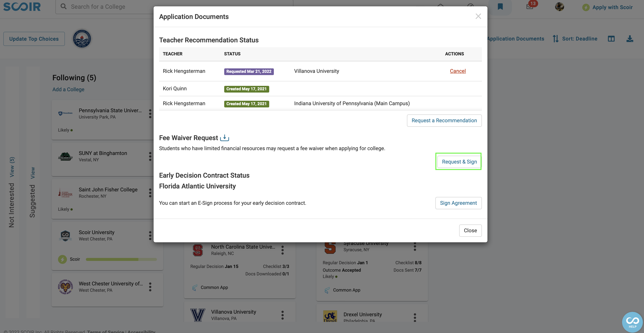Screen dimensions: 644x333
Task: Click the Scoir University shield logo
Action: tap(65, 236)
